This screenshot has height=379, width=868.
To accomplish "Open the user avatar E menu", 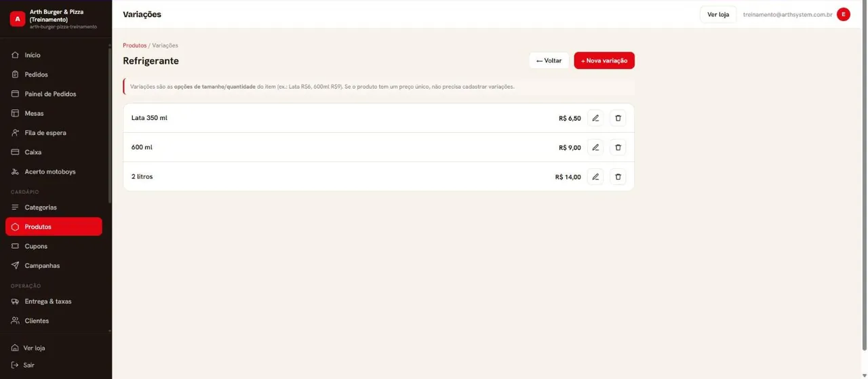I will (844, 14).
